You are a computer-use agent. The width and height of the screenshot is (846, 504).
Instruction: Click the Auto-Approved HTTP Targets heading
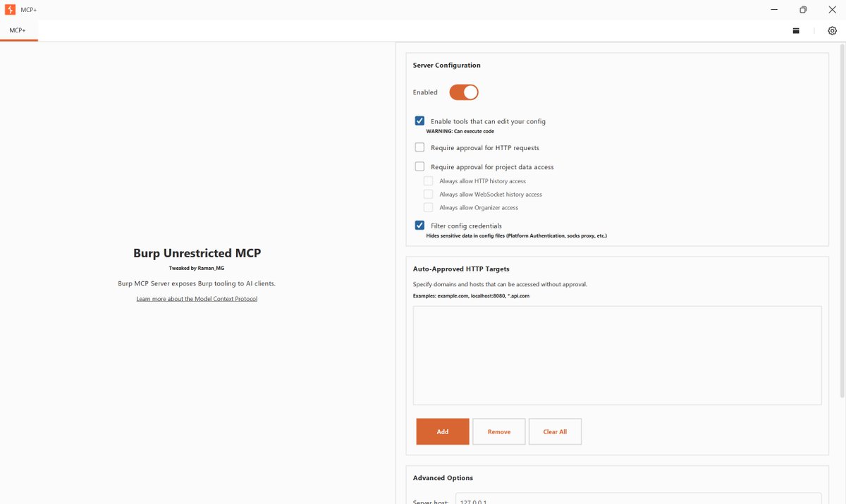461,269
